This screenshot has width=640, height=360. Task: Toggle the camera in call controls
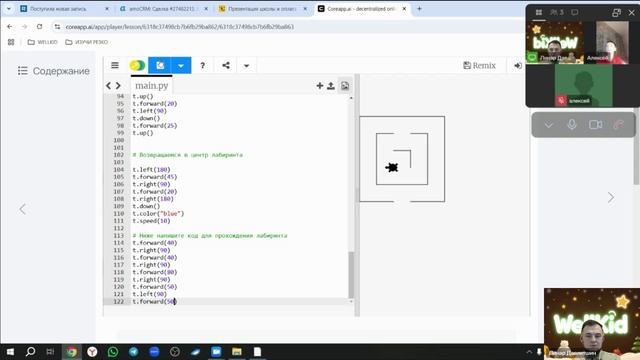point(596,124)
